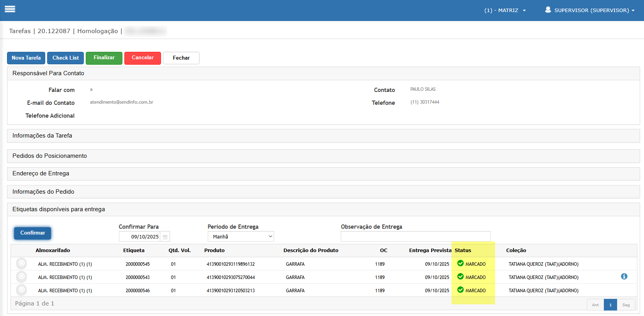Click green MARCADO check icon for label 2000000543
Viewport: 644px width, 316px height.
pyautogui.click(x=460, y=277)
